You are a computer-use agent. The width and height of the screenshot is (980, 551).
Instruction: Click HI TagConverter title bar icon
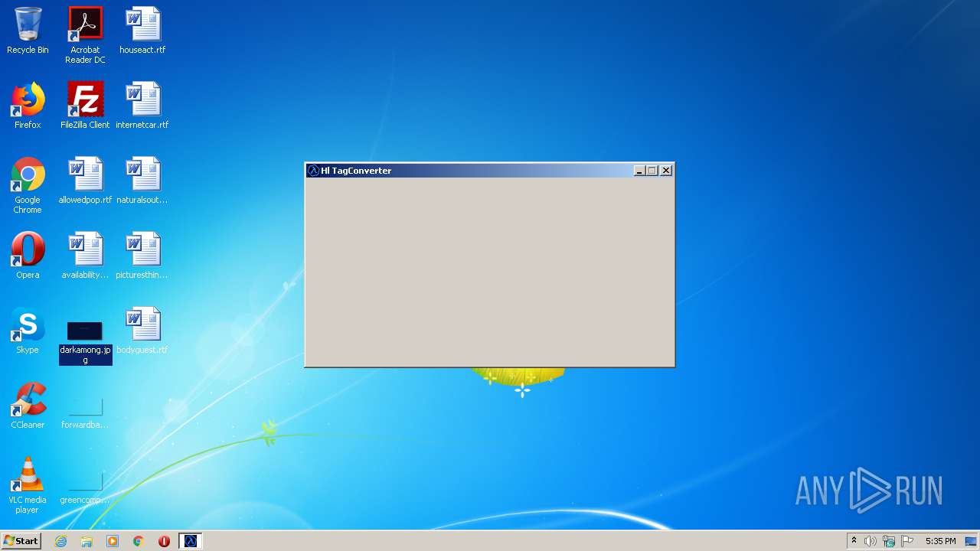[x=313, y=171]
